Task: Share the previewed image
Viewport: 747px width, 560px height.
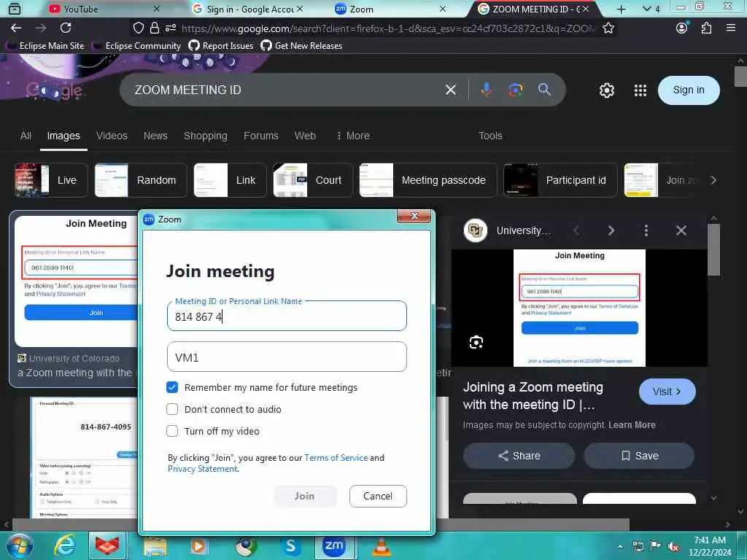Action: tap(519, 456)
